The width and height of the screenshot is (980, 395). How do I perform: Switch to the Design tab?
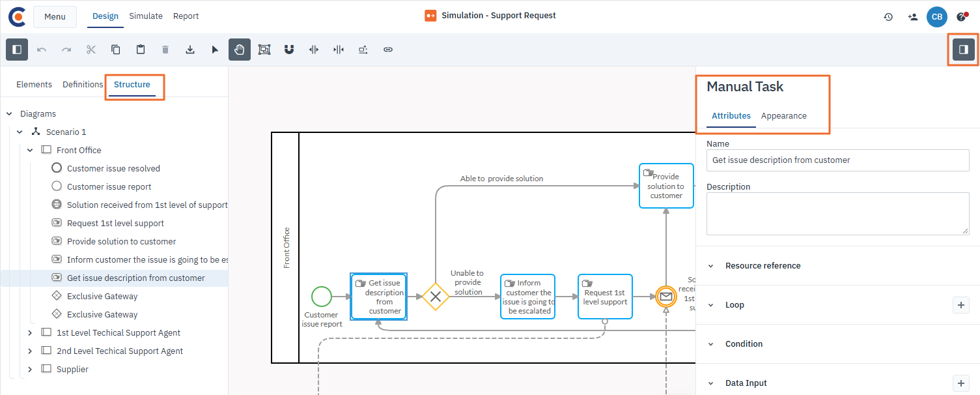105,16
